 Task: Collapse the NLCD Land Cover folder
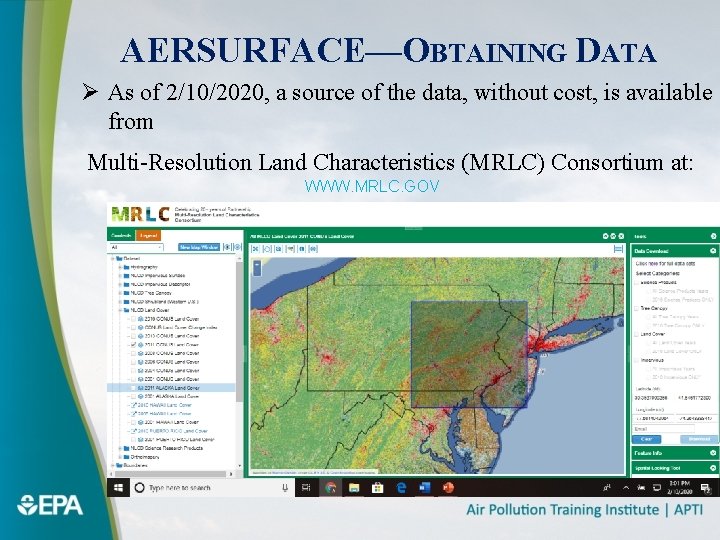120,310
